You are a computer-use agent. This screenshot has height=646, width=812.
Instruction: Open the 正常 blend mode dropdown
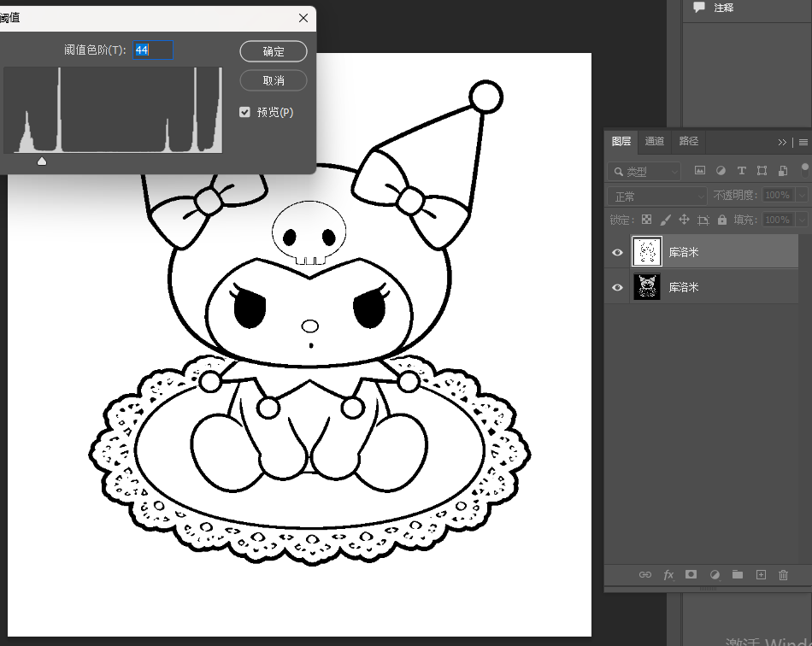click(x=656, y=197)
